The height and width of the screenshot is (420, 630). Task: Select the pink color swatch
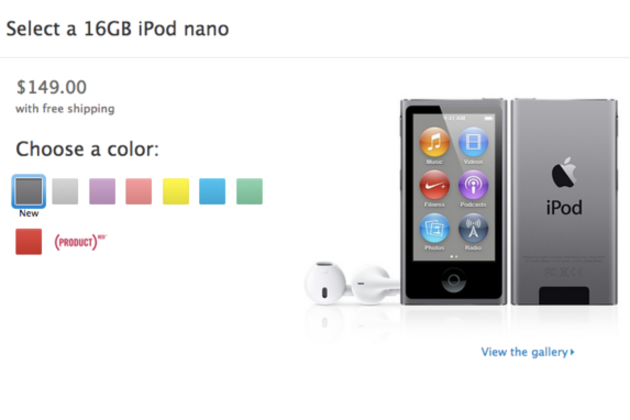pyautogui.click(x=139, y=191)
